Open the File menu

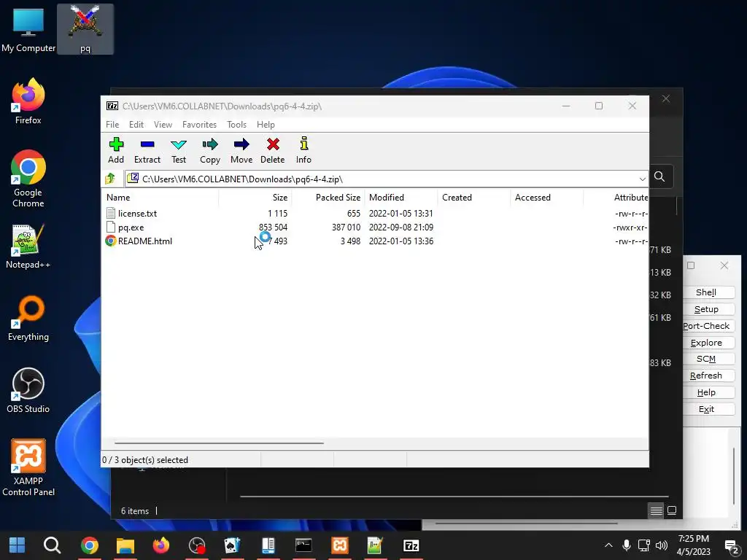(112, 124)
